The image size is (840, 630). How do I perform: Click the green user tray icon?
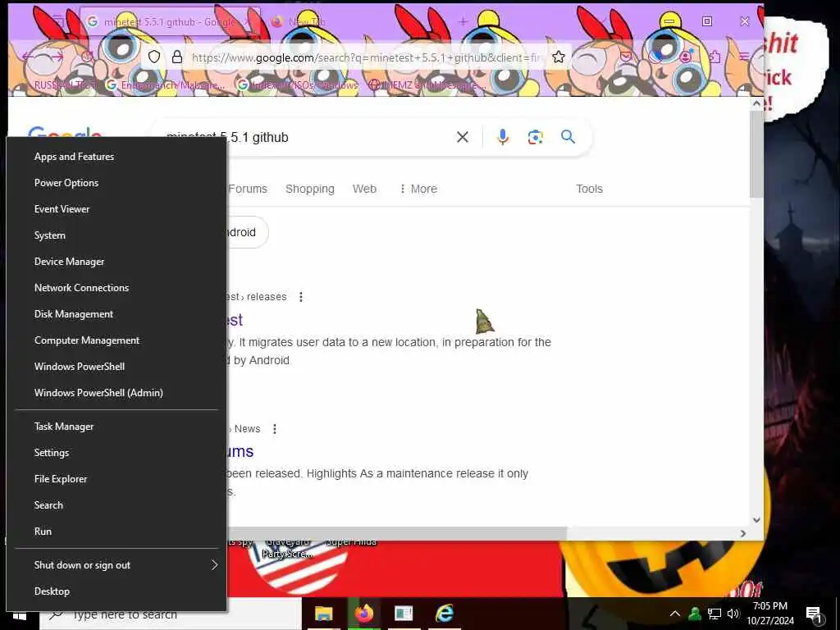point(695,614)
